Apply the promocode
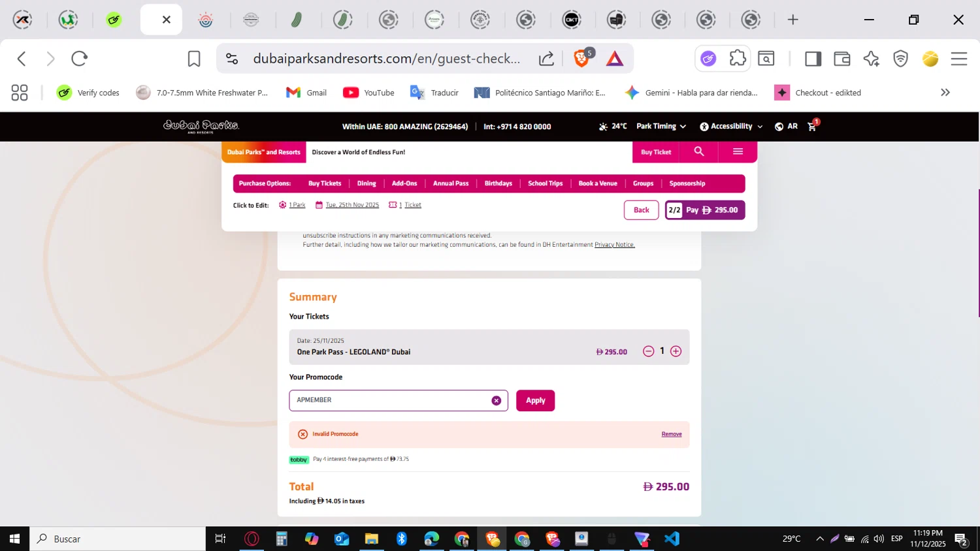The image size is (980, 551). 535,401
